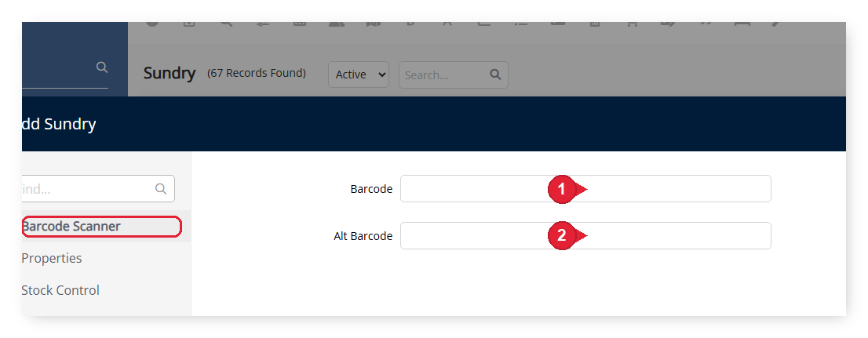The width and height of the screenshot is (868, 338).
Task: Click the Sundry page heading
Action: [x=170, y=73]
